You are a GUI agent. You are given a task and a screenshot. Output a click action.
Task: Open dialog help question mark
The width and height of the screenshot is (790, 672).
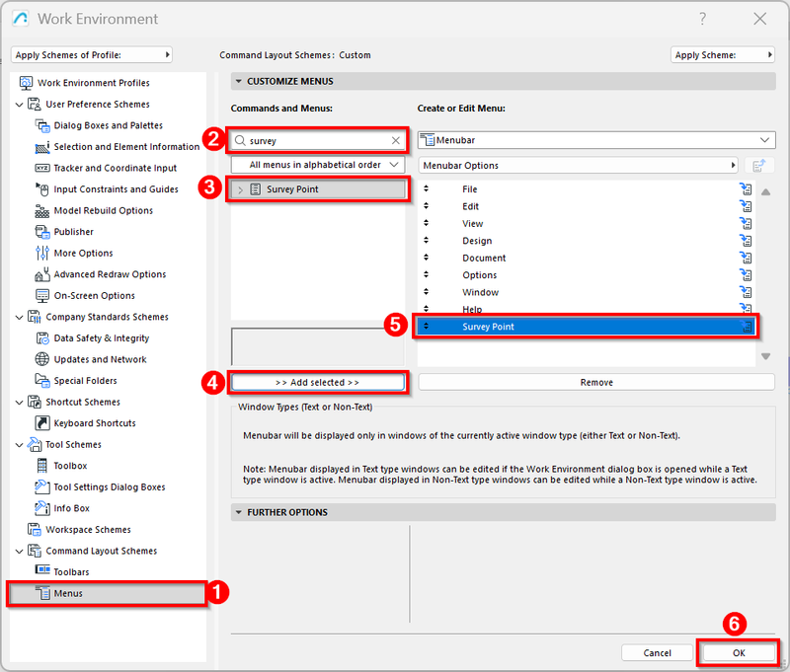[702, 19]
